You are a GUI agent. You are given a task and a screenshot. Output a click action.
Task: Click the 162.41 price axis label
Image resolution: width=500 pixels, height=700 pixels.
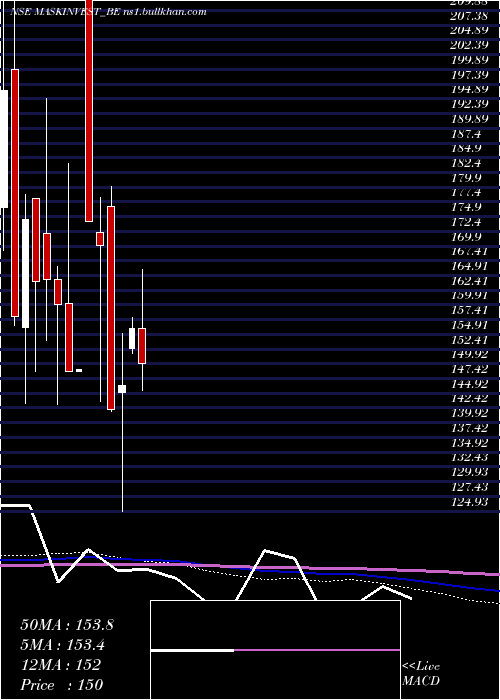(x=471, y=281)
